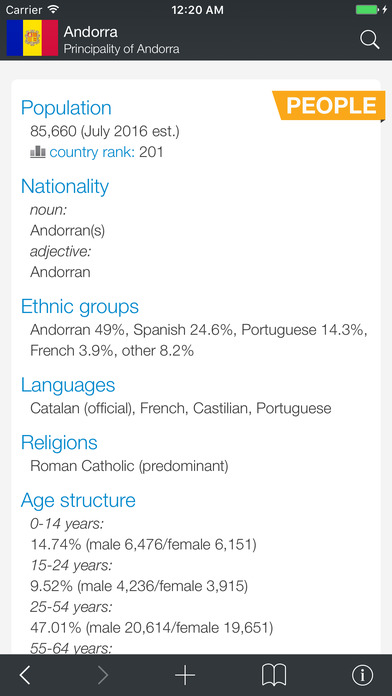Tap the Andorra flag thumbnail

pyautogui.click(x=32, y=38)
